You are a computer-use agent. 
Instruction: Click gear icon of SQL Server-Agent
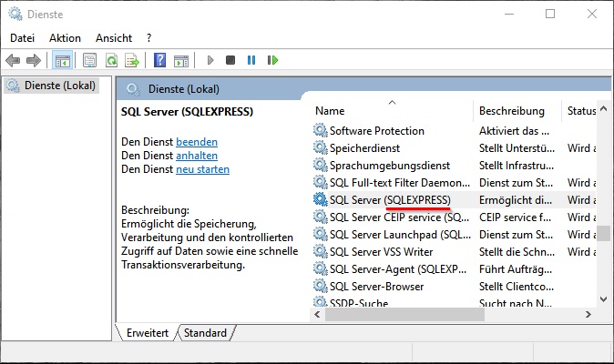tap(321, 268)
